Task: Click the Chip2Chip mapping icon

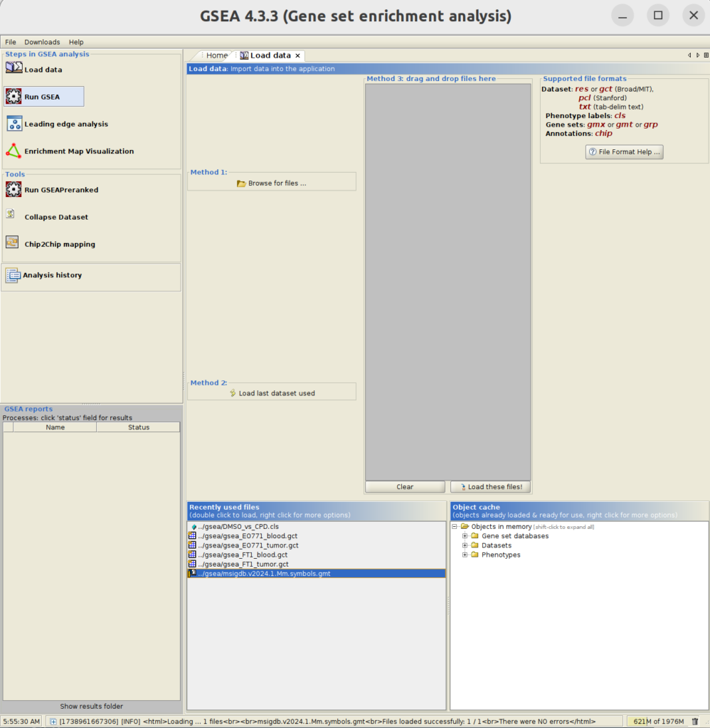Action: (x=12, y=242)
